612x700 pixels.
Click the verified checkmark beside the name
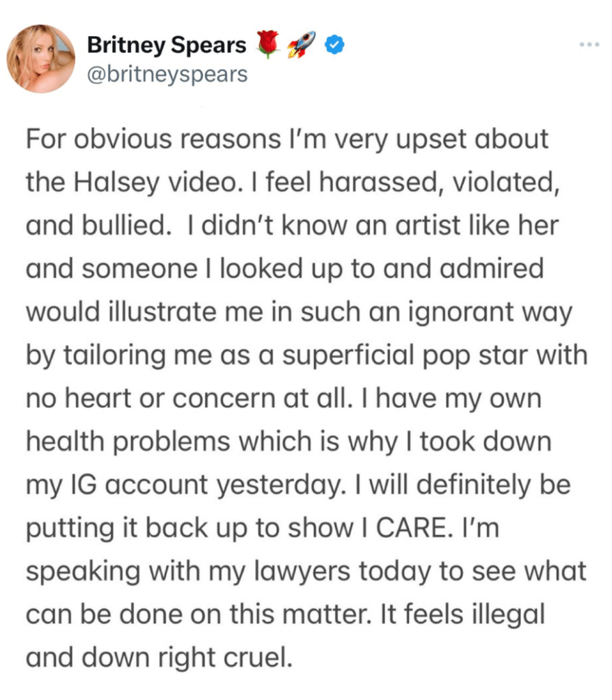pos(333,44)
